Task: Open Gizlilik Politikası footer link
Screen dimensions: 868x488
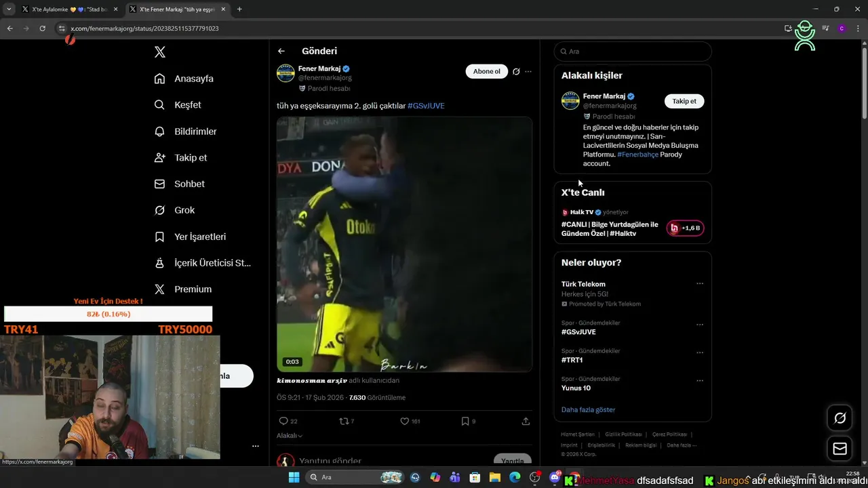Action: (x=623, y=434)
